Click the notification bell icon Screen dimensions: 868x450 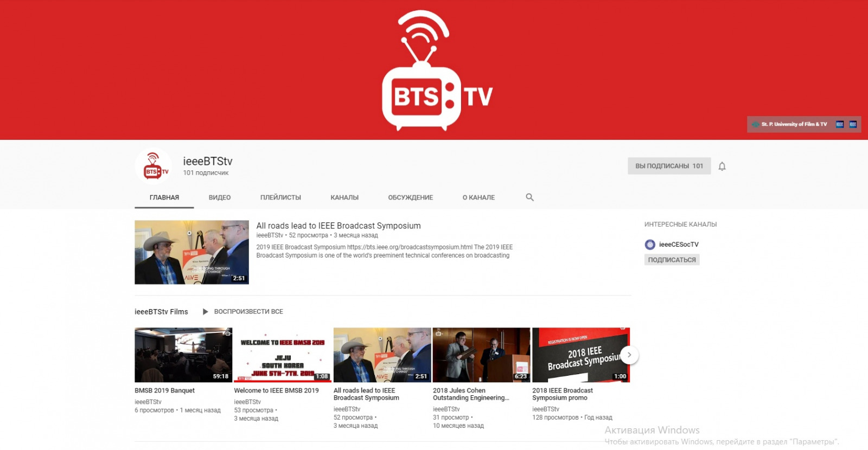722,166
